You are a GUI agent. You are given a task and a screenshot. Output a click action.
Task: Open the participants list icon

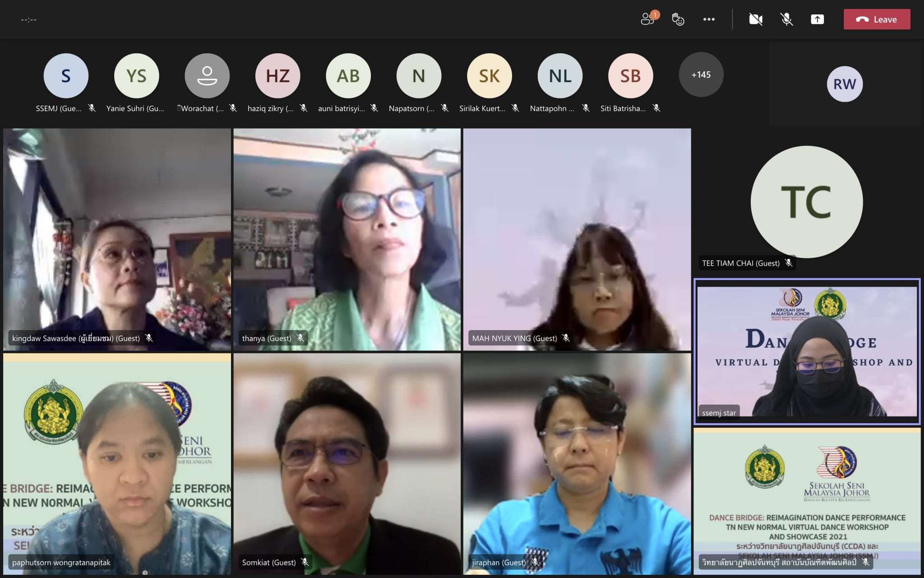(x=648, y=19)
